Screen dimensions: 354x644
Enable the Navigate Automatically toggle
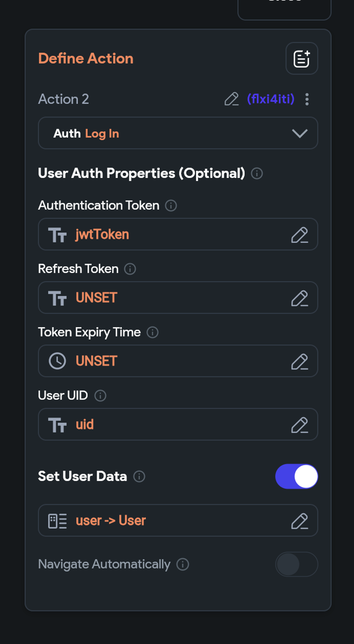[x=297, y=564]
